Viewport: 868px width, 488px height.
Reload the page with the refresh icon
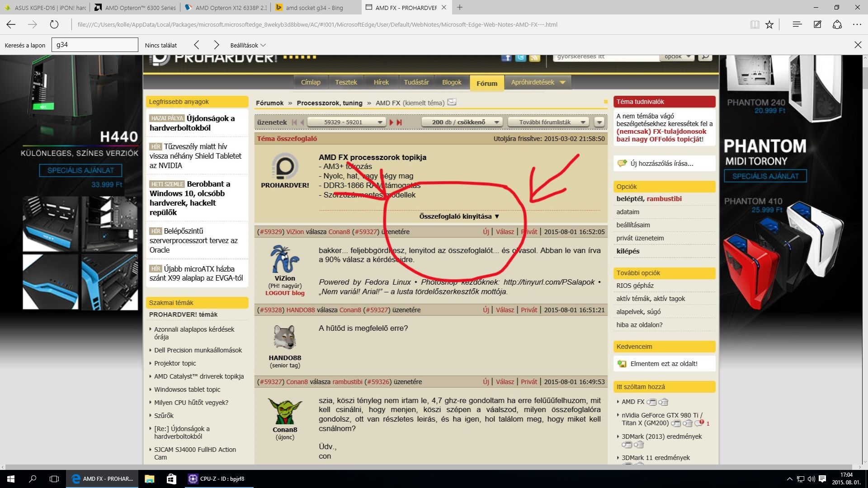54,24
